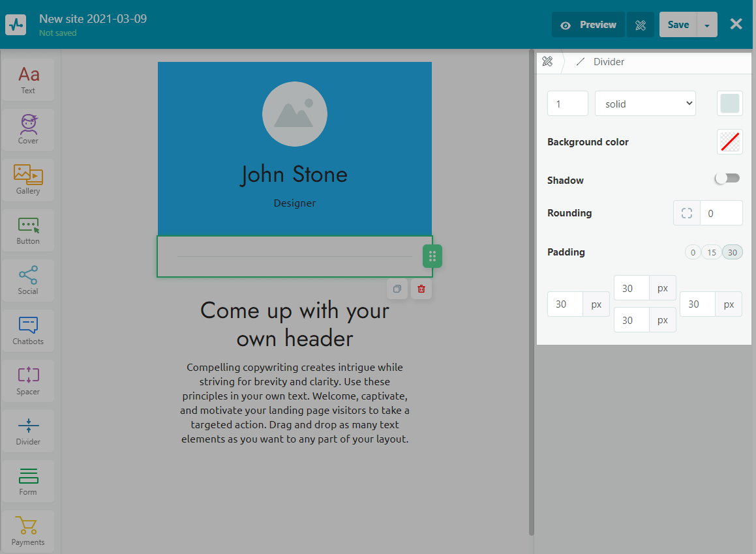Select the Designer subtitle text
This screenshot has height=554, width=756.
coord(295,203)
